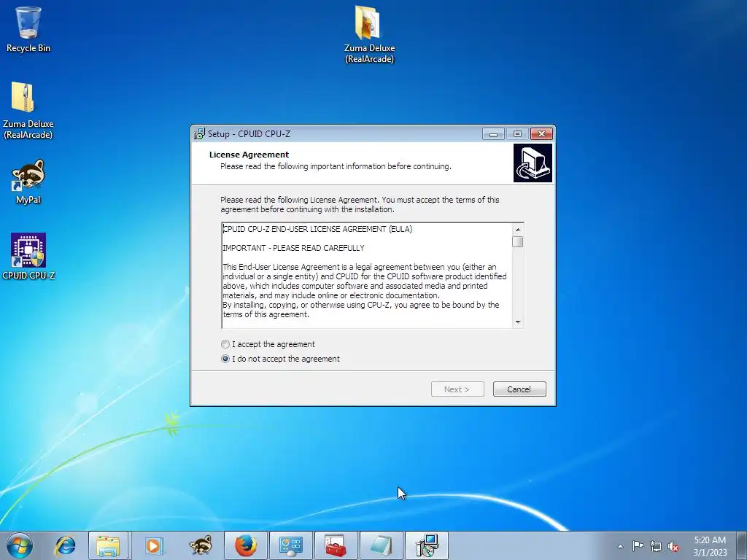This screenshot has width=747, height=560.
Task: Click the license text scrollbar thumb
Action: (x=518, y=242)
